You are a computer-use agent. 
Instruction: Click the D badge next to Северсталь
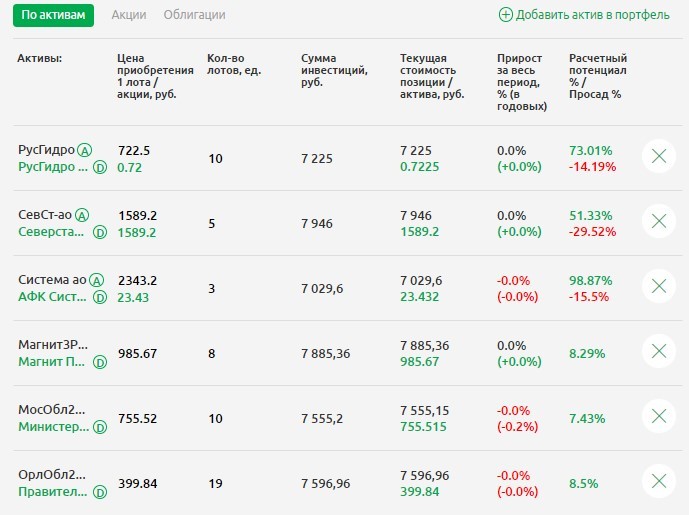tap(100, 232)
